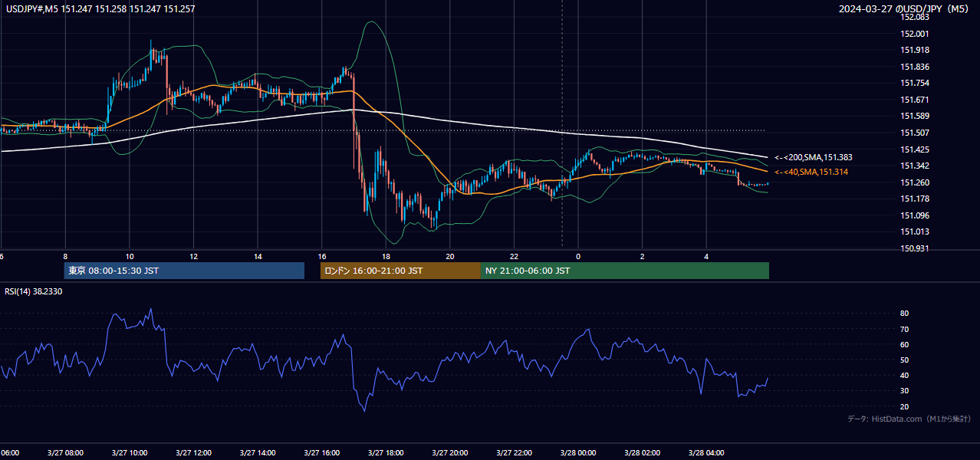Select the 東京 08:00-15:30 JST session bar
980x460 pixels.
tap(184, 271)
